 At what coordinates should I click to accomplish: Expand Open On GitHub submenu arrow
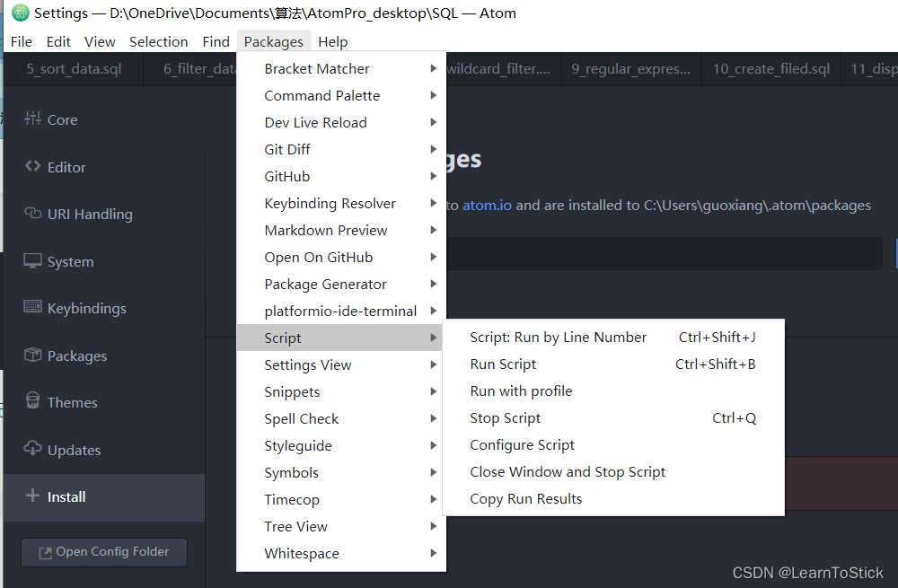tap(434, 257)
